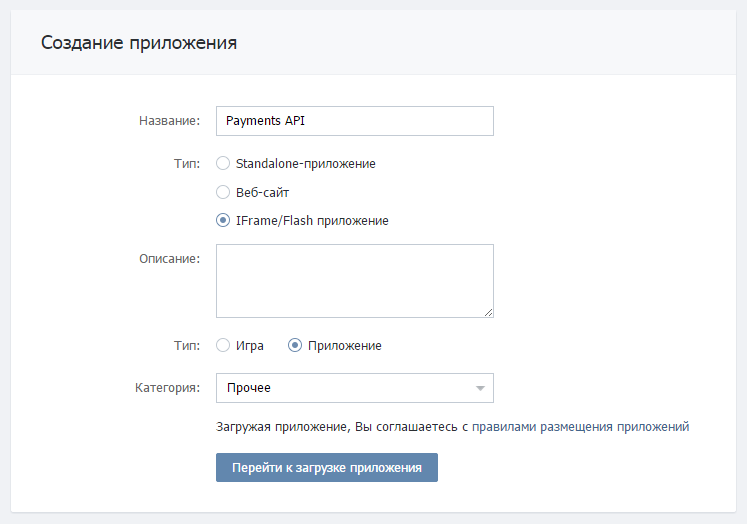
Task: Click the Описание textarea resize handle
Action: pos(489,312)
